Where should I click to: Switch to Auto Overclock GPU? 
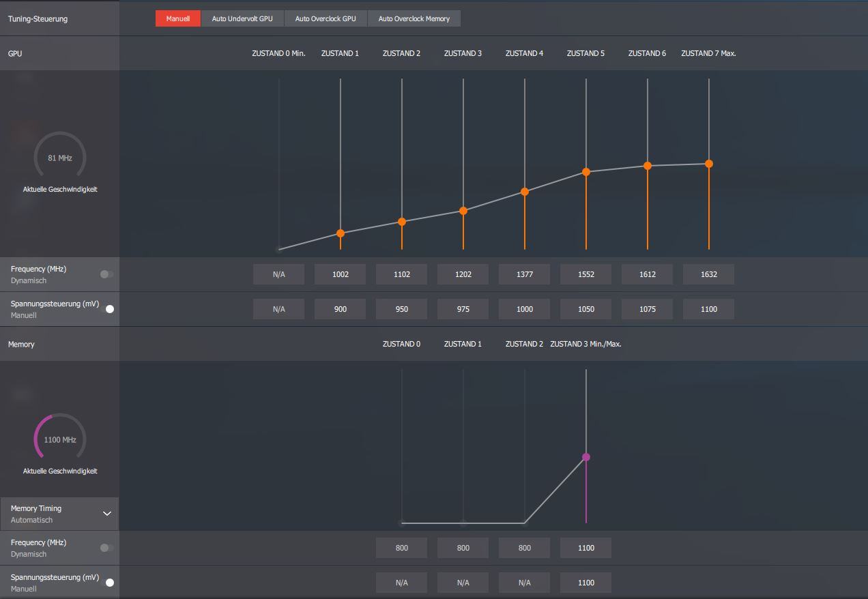[325, 18]
